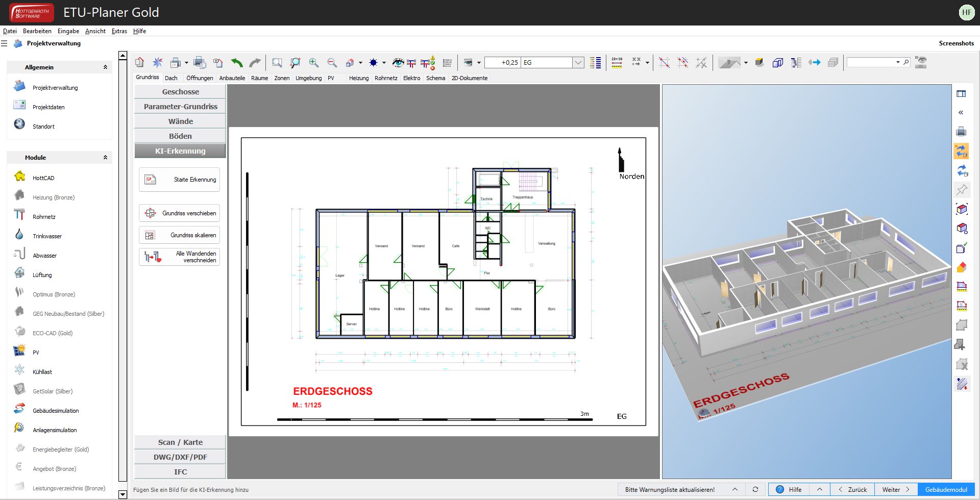Open the Lüftung module

click(x=42, y=275)
